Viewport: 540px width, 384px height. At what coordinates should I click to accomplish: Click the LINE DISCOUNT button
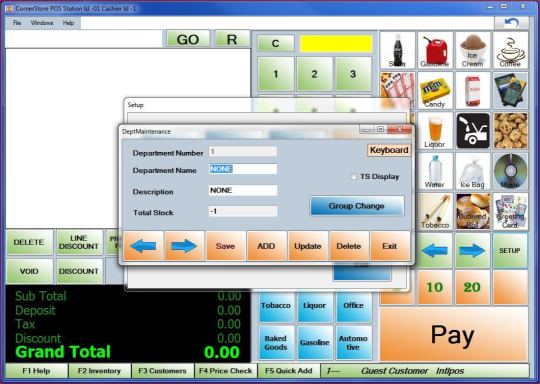pyautogui.click(x=80, y=242)
